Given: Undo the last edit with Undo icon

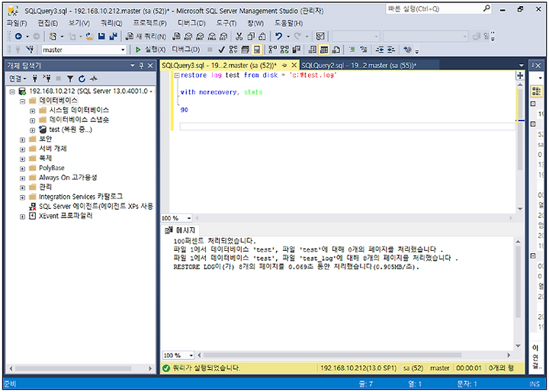Looking at the screenshot, I should tap(279, 36).
